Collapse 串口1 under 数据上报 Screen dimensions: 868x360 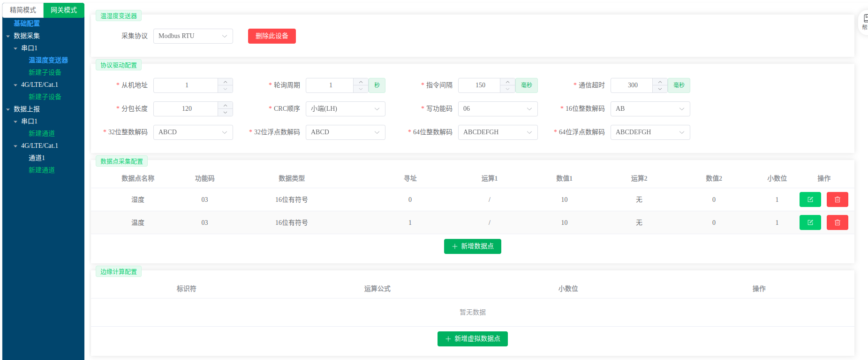click(15, 122)
